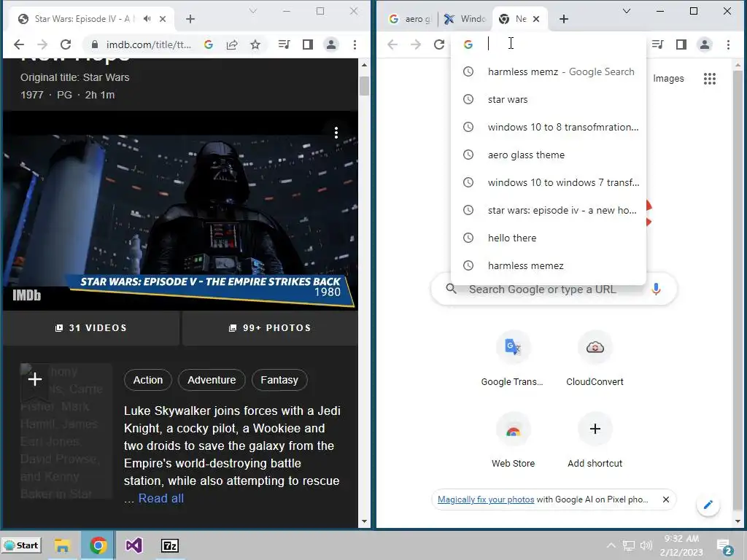Mute the Star Wars tab audio
747x560 pixels.
click(147, 18)
